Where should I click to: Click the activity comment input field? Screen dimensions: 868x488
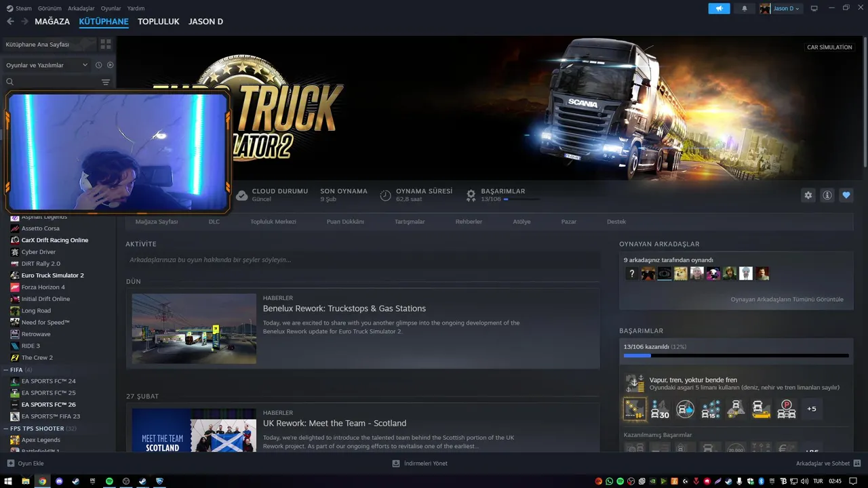click(363, 260)
